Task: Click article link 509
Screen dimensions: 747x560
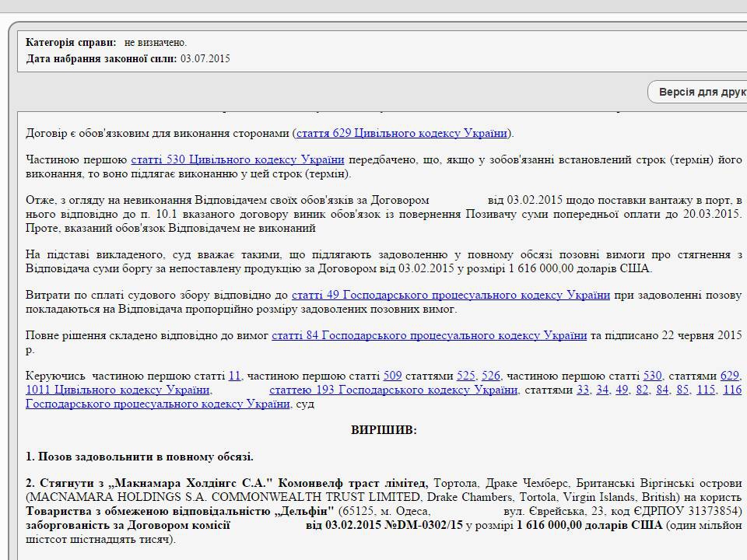Action: click(392, 376)
